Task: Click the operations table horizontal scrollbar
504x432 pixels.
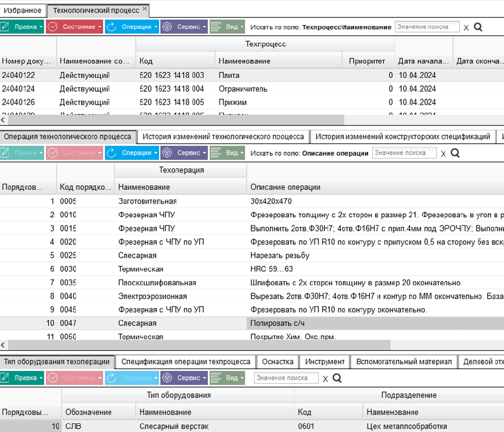Action: coord(200,345)
